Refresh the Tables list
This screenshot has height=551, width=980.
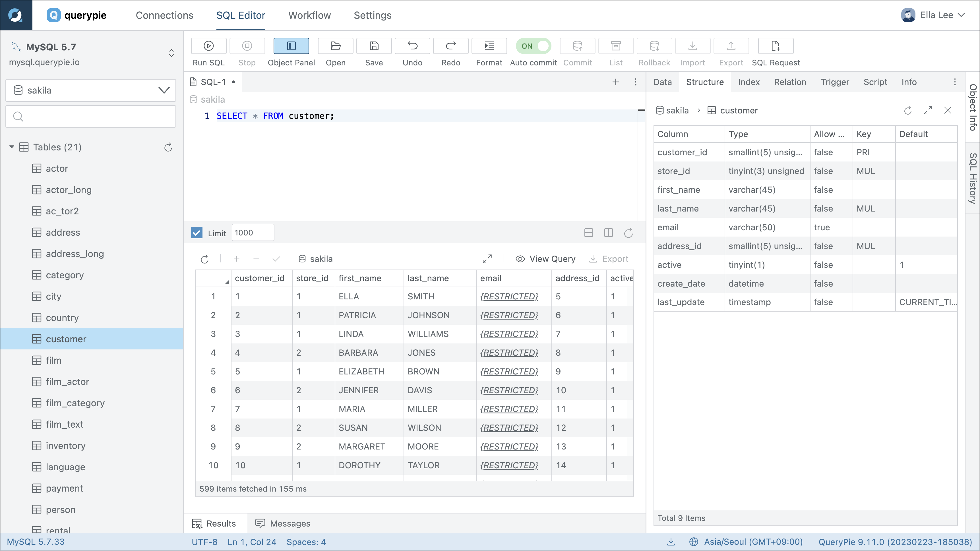168,147
